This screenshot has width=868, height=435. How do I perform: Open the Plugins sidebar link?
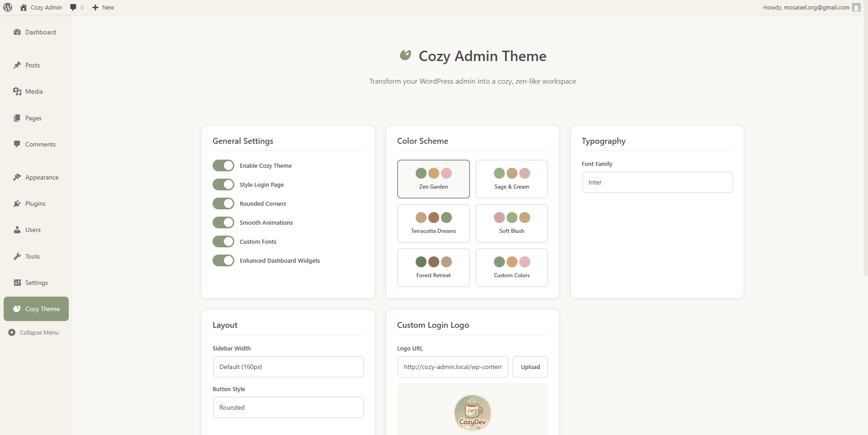[x=36, y=203]
